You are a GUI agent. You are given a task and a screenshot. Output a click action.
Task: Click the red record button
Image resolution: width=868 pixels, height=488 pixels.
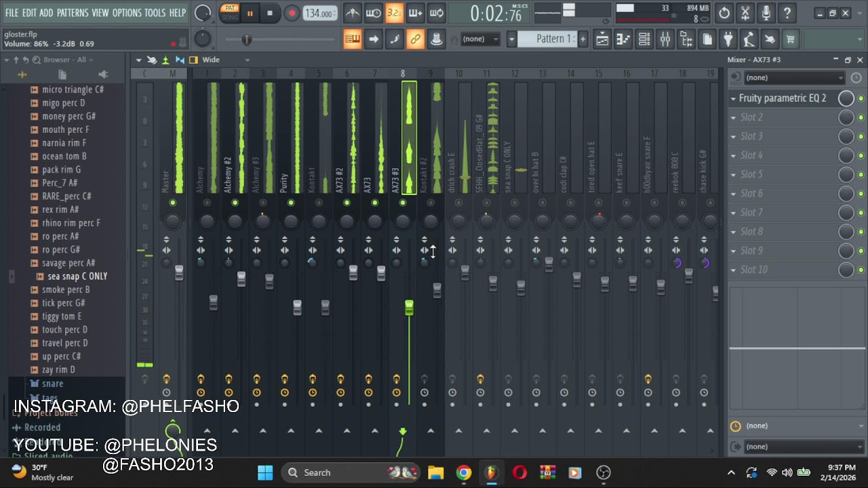[x=292, y=13]
